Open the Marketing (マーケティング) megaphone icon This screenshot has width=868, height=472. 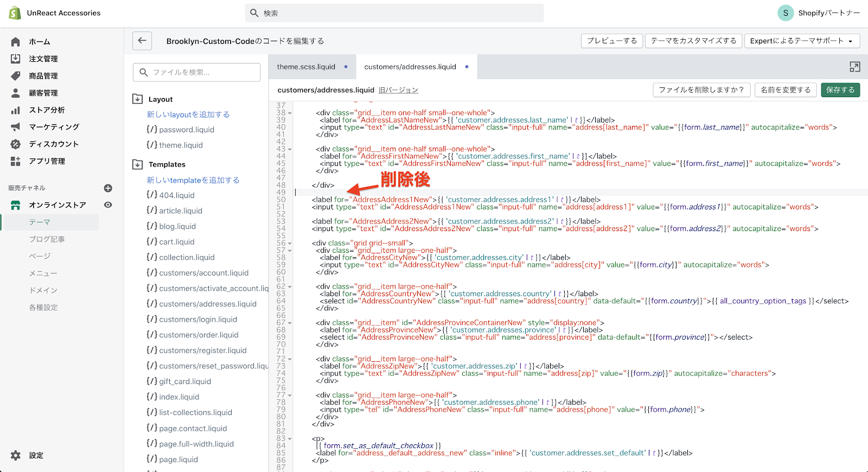click(x=16, y=127)
